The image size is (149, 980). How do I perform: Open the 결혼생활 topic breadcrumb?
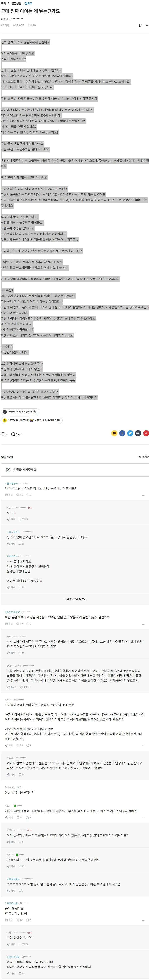[x=16, y=3]
